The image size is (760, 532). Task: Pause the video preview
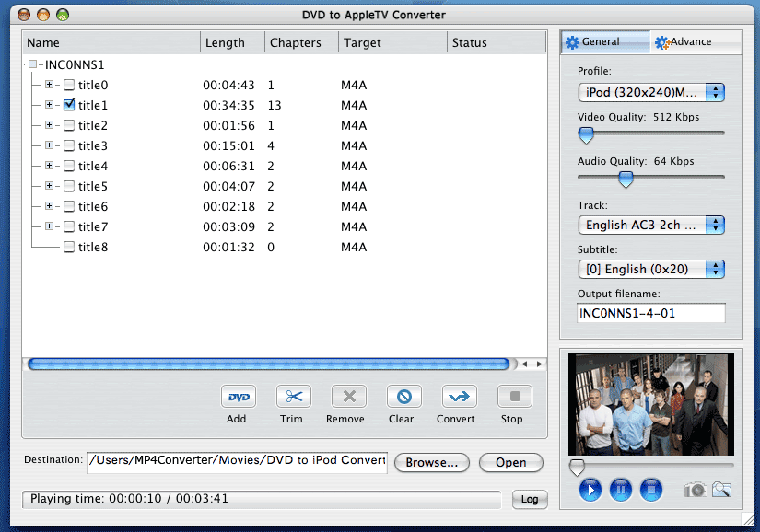[621, 490]
